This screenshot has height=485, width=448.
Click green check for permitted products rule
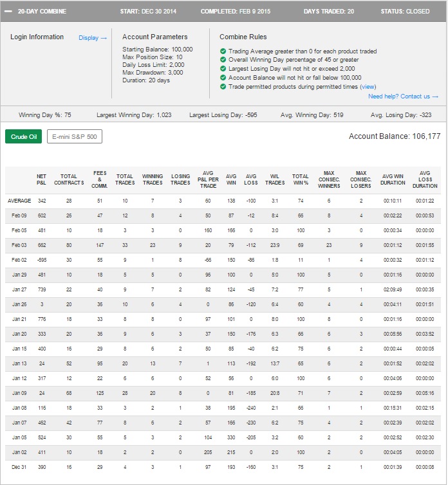tap(223, 86)
